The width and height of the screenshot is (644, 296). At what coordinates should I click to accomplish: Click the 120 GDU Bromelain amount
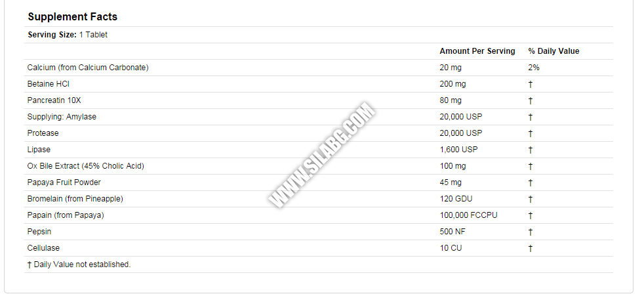pyautogui.click(x=456, y=199)
